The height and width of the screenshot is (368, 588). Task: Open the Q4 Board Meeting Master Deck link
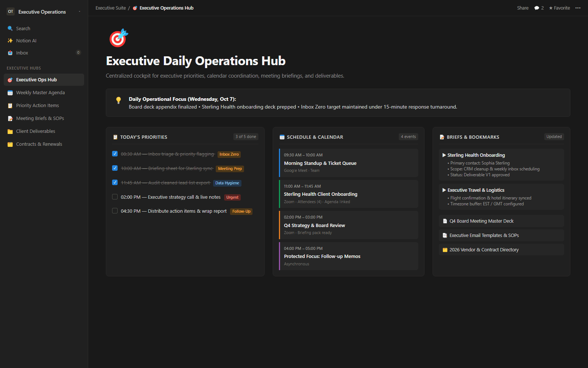[501, 221]
